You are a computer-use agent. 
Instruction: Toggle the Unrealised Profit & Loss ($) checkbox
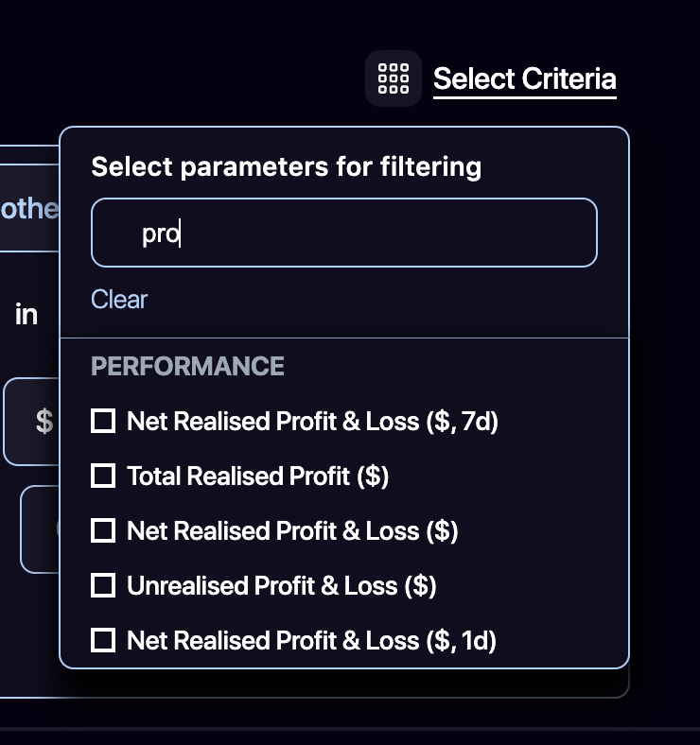coord(103,585)
